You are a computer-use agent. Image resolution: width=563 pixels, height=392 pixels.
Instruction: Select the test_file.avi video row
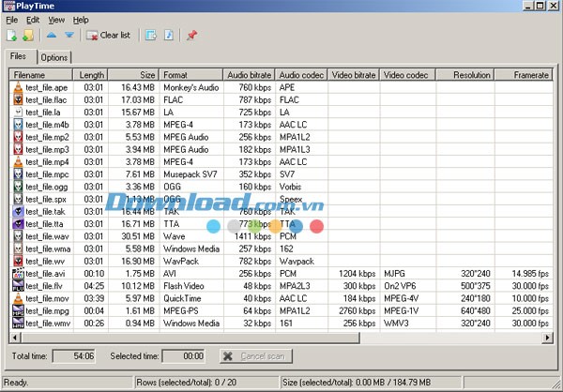pos(46,274)
